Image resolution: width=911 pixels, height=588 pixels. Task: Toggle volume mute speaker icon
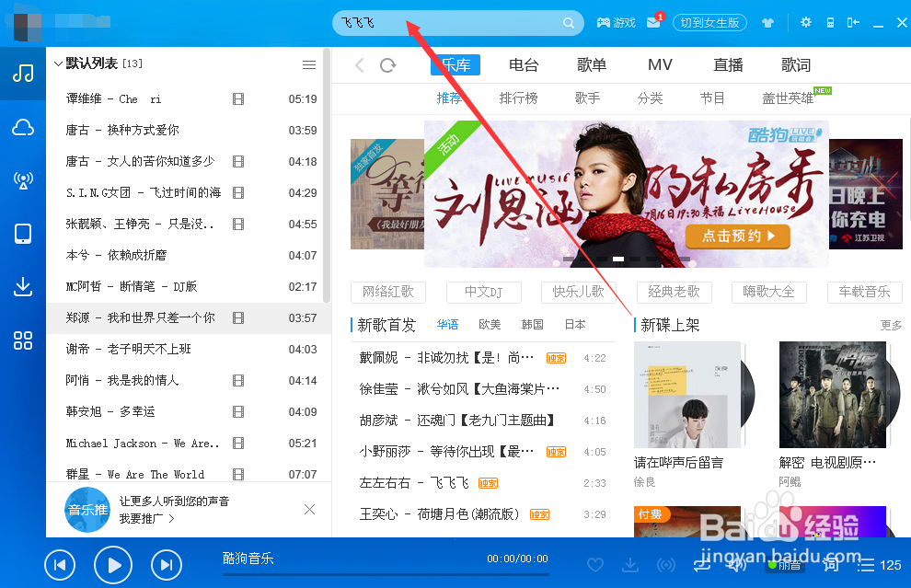click(x=737, y=563)
